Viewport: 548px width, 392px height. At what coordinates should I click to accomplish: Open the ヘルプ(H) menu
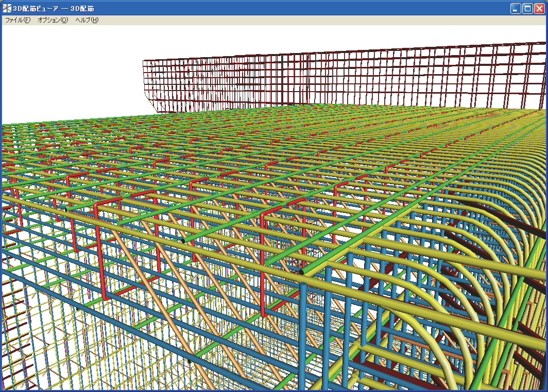tap(87, 20)
